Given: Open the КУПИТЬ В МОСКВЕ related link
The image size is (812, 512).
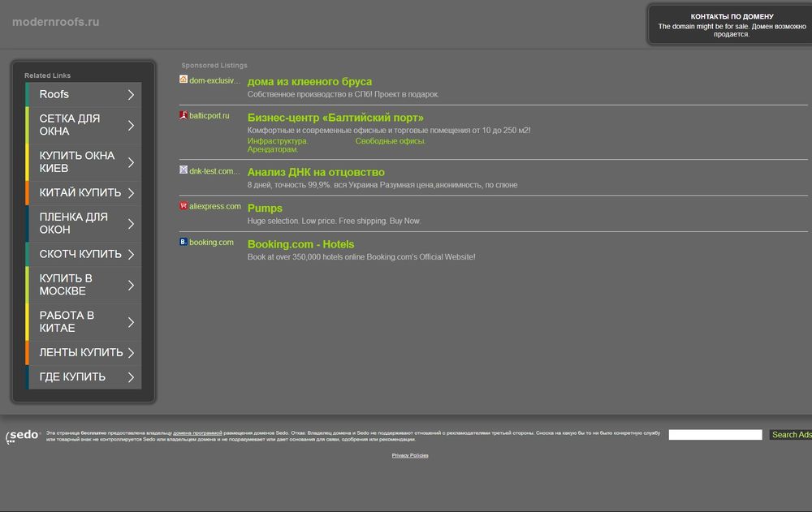Looking at the screenshot, I should tap(84, 286).
